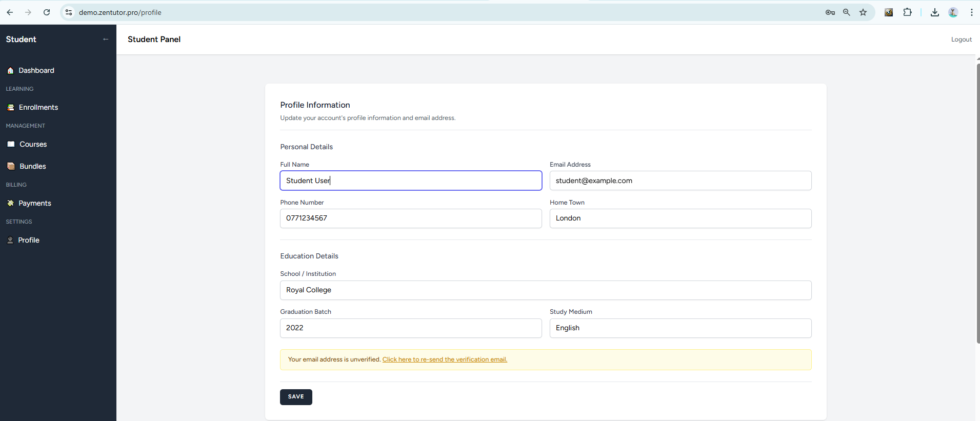Viewport: 980px width, 421px height.
Task: Click the Enrollments stack icon
Action: click(11, 108)
